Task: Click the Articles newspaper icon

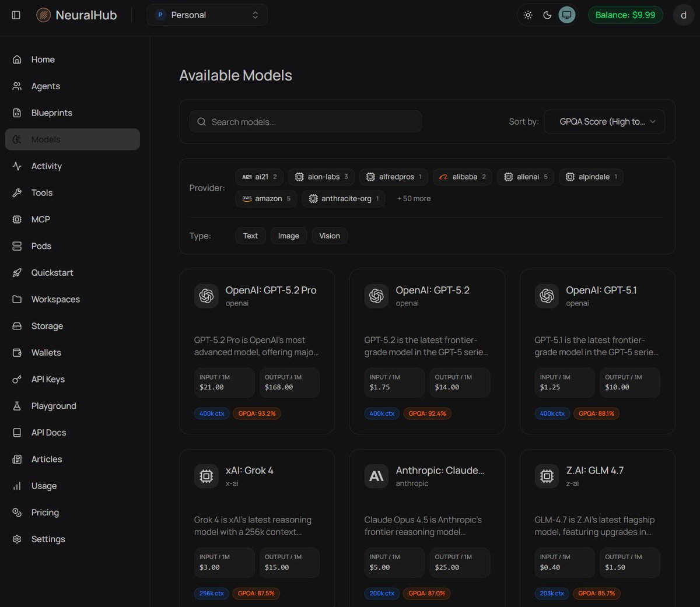Action: tap(17, 459)
